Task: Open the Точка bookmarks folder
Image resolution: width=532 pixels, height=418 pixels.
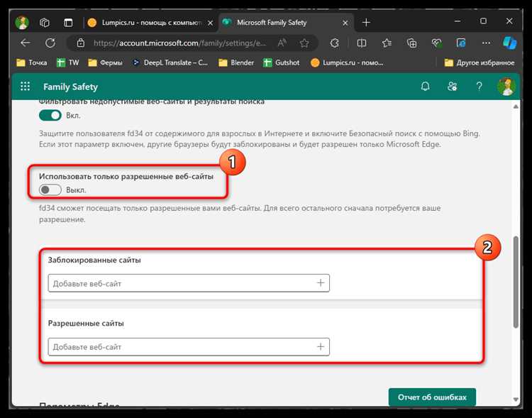Action: coord(32,62)
